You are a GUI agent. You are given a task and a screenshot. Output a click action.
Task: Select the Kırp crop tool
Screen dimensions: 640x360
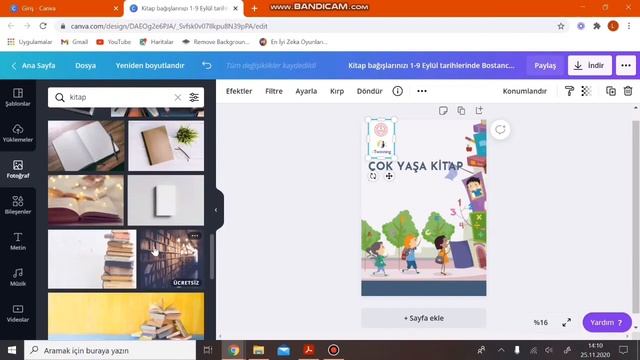point(337,91)
